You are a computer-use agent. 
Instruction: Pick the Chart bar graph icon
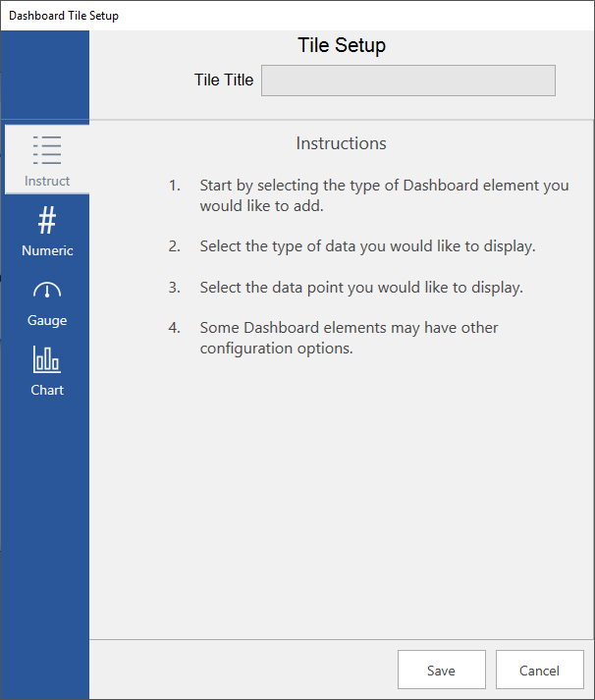pos(47,360)
